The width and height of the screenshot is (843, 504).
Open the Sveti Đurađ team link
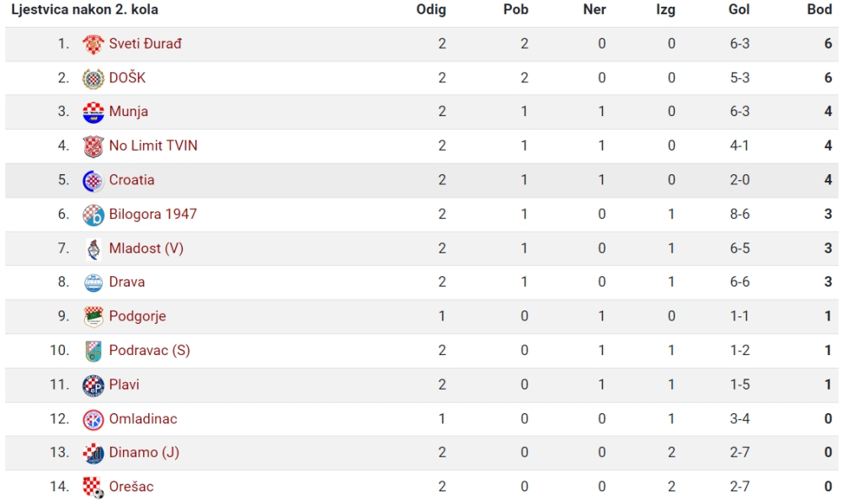tap(145, 44)
